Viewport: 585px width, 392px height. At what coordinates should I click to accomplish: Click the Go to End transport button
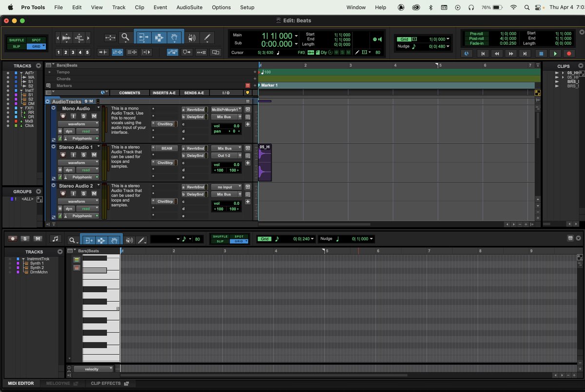pyautogui.click(x=526, y=54)
